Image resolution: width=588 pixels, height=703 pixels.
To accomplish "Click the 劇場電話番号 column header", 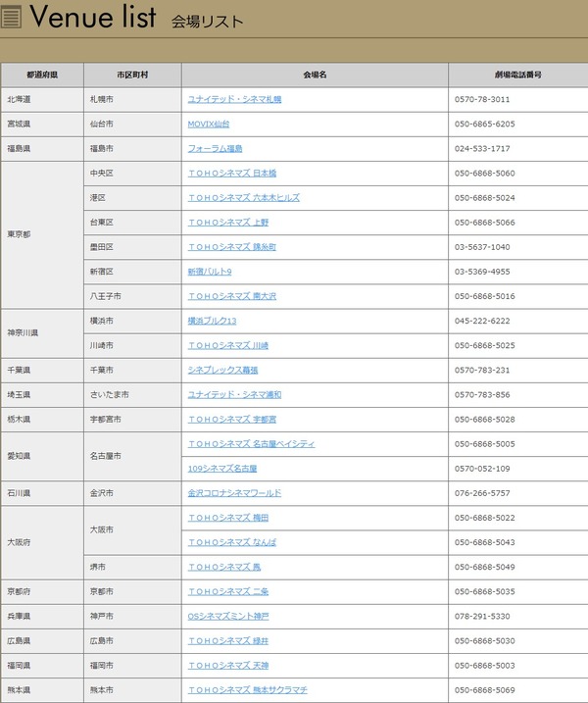I will 518,75.
